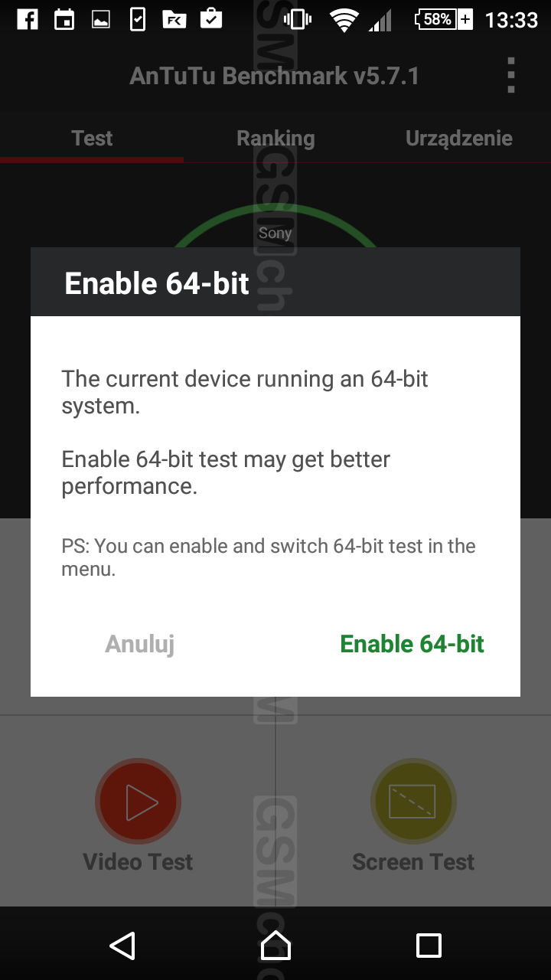
Task: Tap the calendar notification icon
Action: click(x=64, y=19)
